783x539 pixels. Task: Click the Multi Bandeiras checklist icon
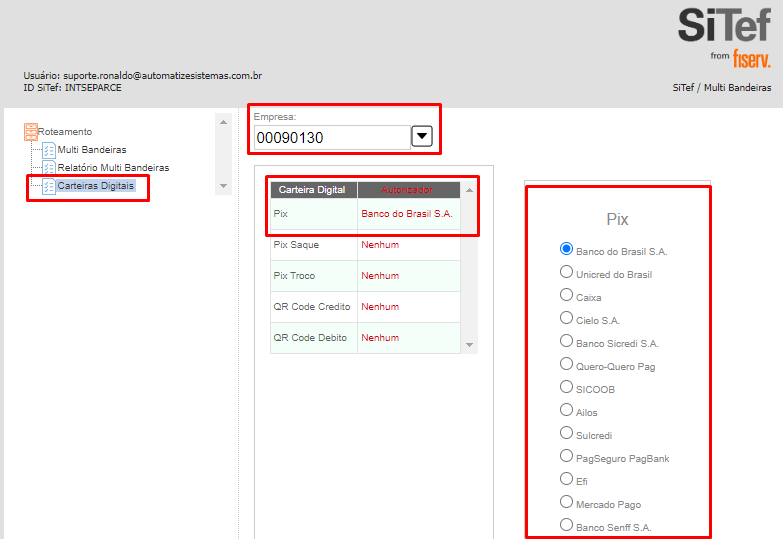pyautogui.click(x=48, y=150)
